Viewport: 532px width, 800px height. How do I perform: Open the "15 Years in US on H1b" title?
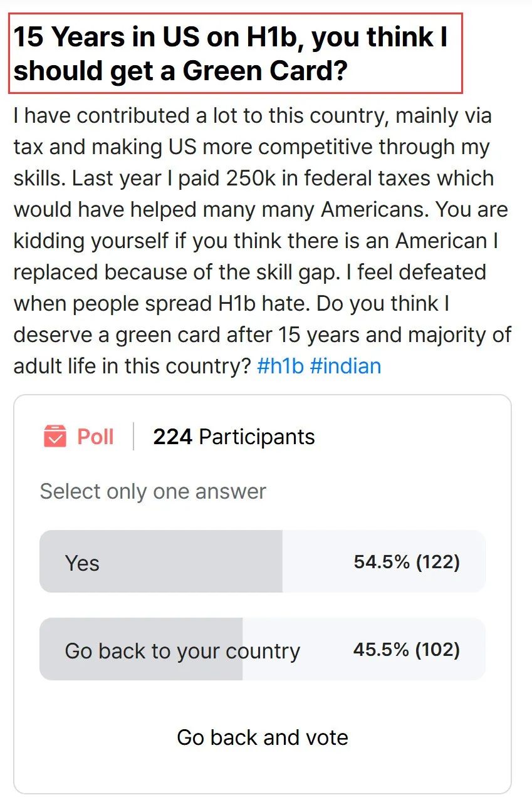[231, 55]
